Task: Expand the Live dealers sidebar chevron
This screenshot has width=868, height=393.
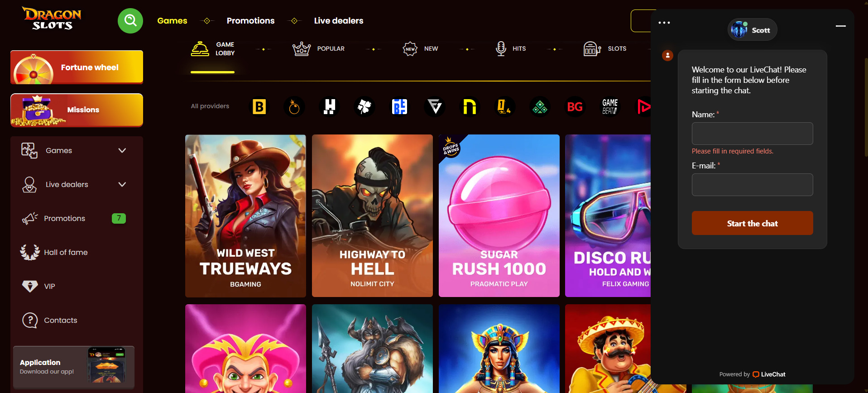Action: (122, 184)
